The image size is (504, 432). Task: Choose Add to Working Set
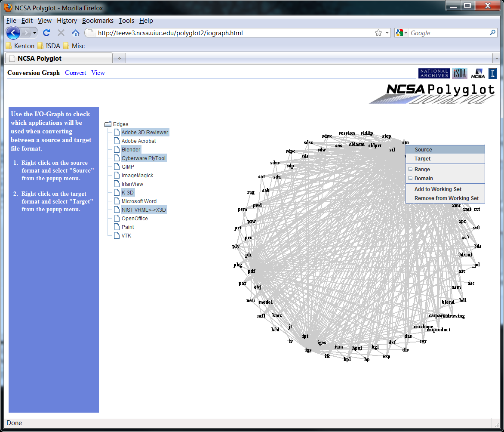coord(445,189)
